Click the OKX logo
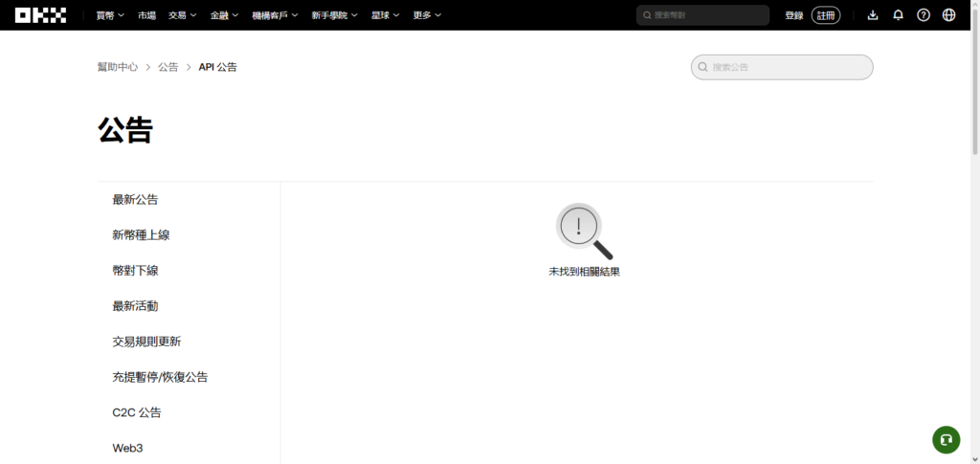Image resolution: width=980 pixels, height=464 pixels. click(x=40, y=15)
